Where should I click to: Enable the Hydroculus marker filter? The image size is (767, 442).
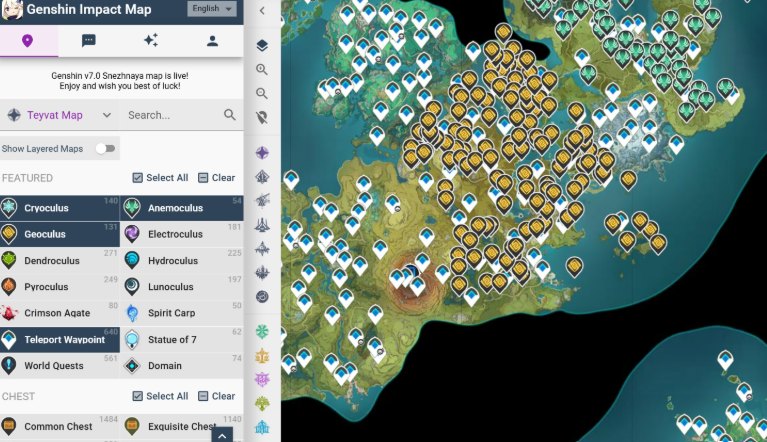click(182, 261)
